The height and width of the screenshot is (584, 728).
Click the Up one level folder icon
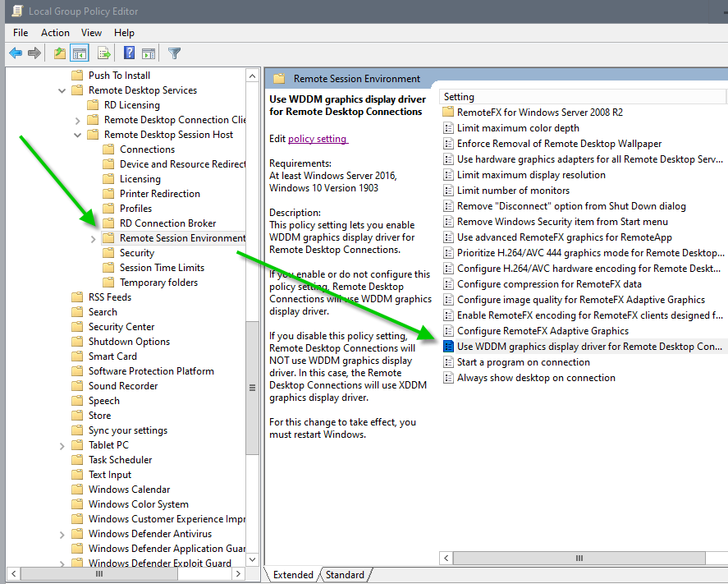point(59,53)
